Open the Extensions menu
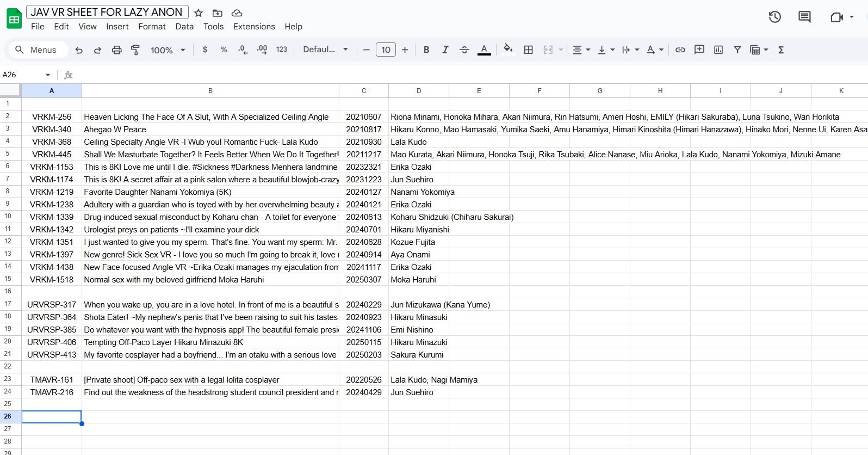 click(254, 27)
